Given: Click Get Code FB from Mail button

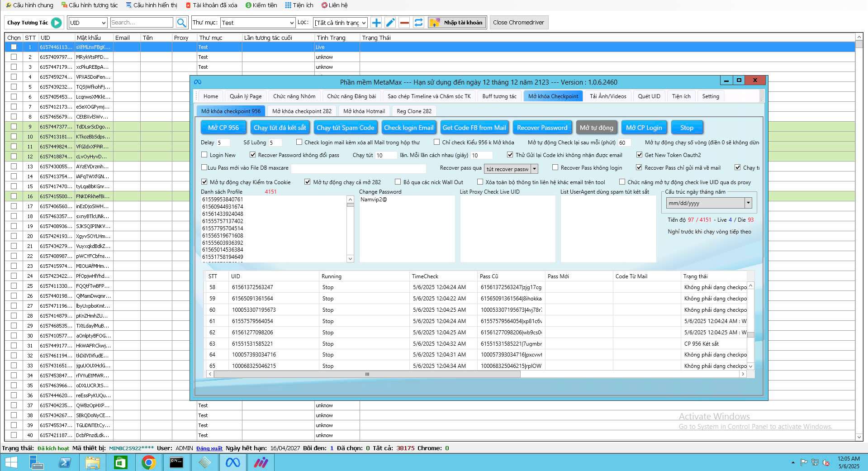Looking at the screenshot, I should point(474,128).
